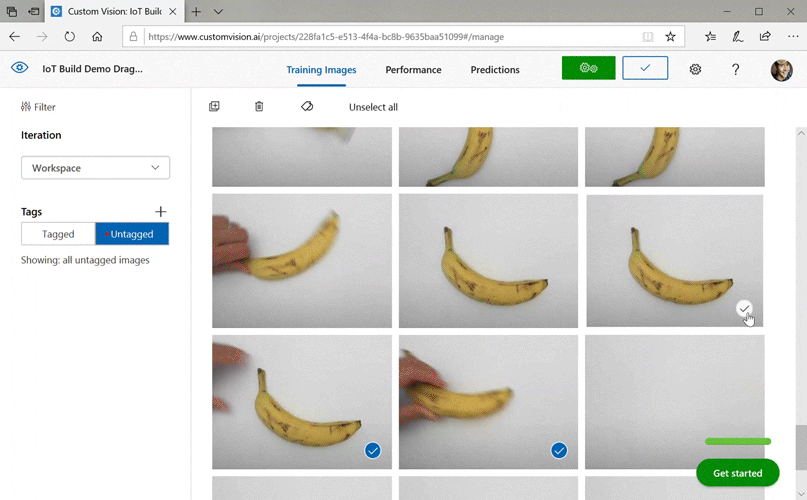Click the Filter label
807x500 pixels.
click(x=45, y=107)
